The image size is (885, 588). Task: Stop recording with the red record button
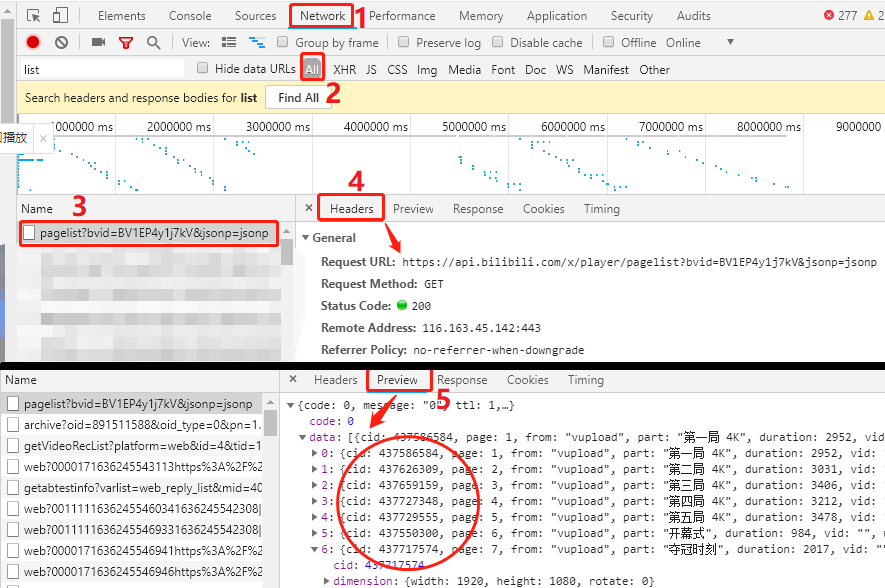33,42
